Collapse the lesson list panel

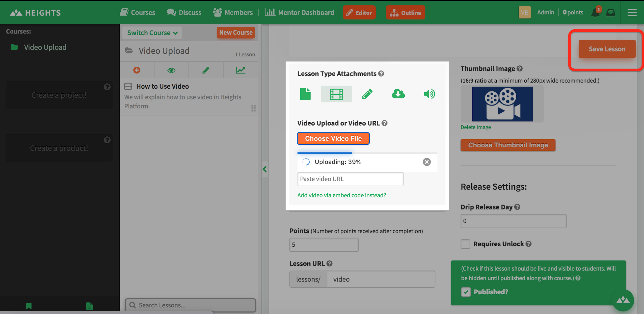click(265, 169)
